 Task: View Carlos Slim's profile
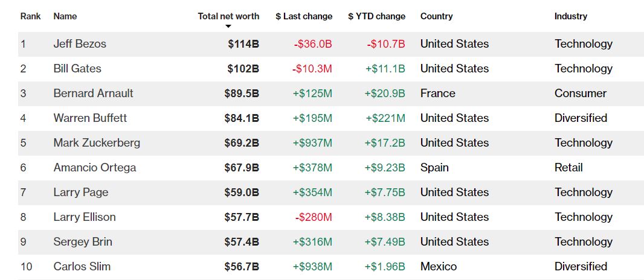82,267
